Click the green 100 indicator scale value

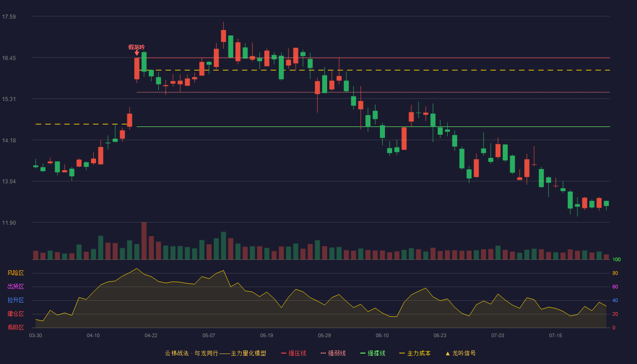(x=617, y=259)
